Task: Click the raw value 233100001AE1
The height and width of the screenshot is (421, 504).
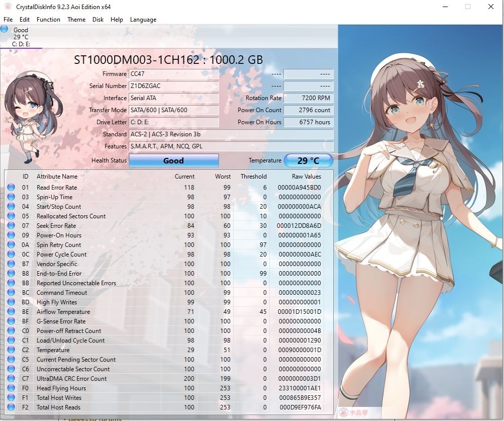Action: pos(299,388)
